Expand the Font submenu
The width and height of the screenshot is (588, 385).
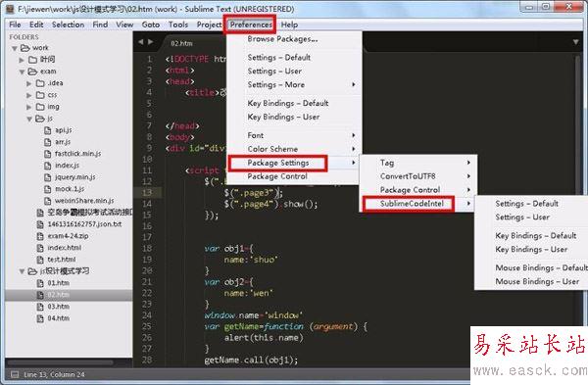click(x=294, y=135)
